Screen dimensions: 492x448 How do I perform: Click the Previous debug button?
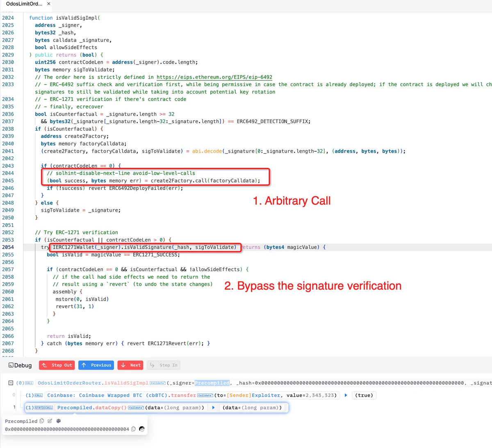(x=96, y=365)
